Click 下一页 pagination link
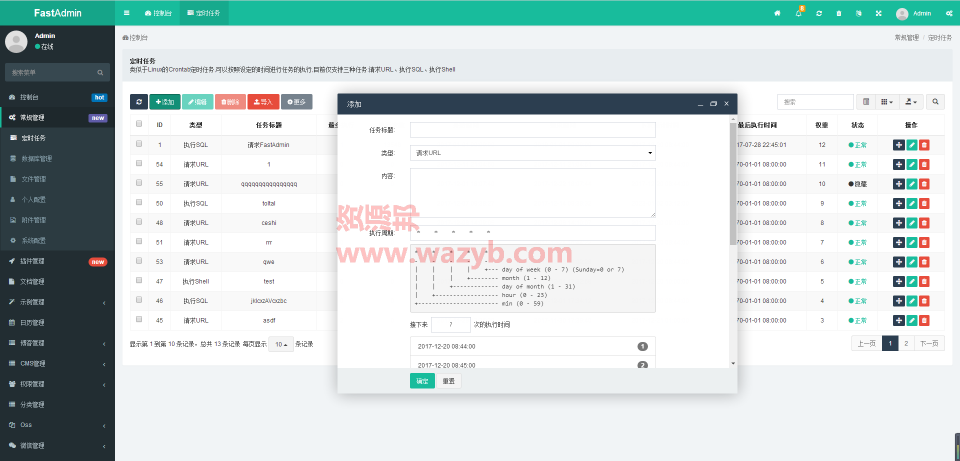 point(929,343)
